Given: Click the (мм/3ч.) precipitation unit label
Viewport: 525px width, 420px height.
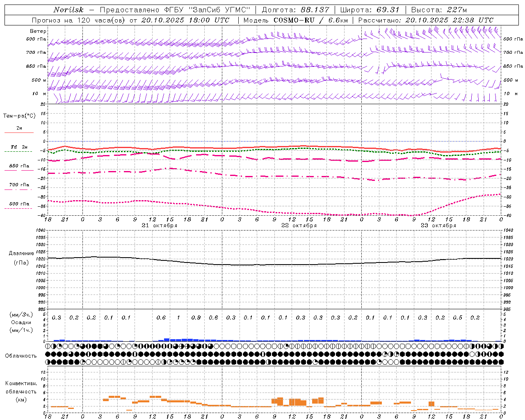Looking at the screenshot, I should (21, 315).
